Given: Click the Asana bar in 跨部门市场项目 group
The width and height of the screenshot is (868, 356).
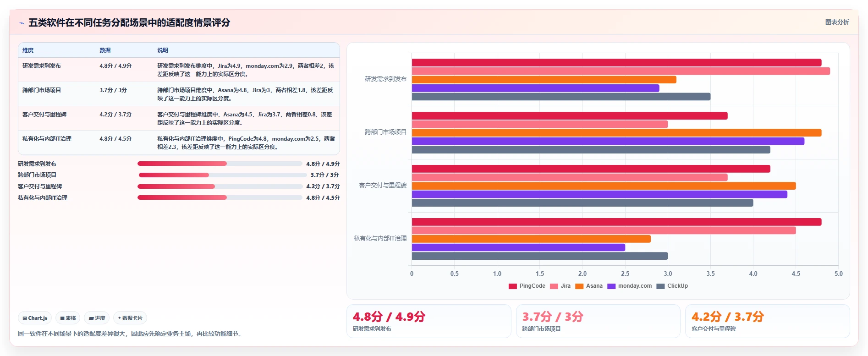Looking at the screenshot, I should click(x=616, y=133).
